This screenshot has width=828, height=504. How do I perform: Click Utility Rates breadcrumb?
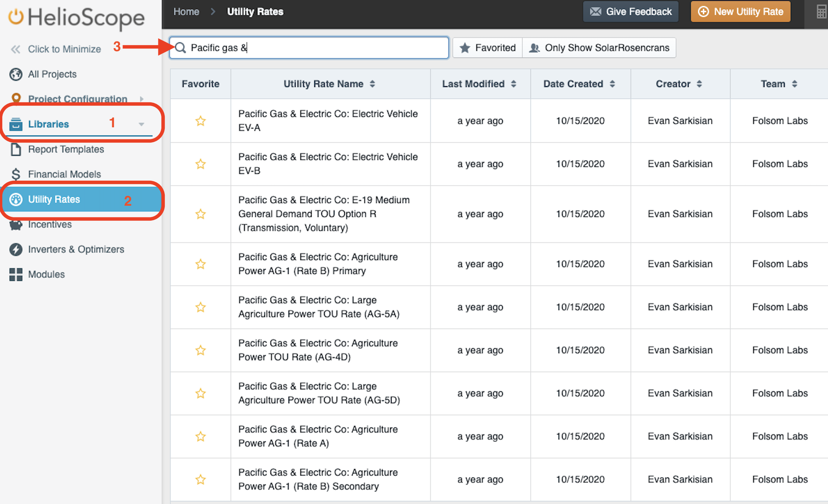click(x=255, y=12)
